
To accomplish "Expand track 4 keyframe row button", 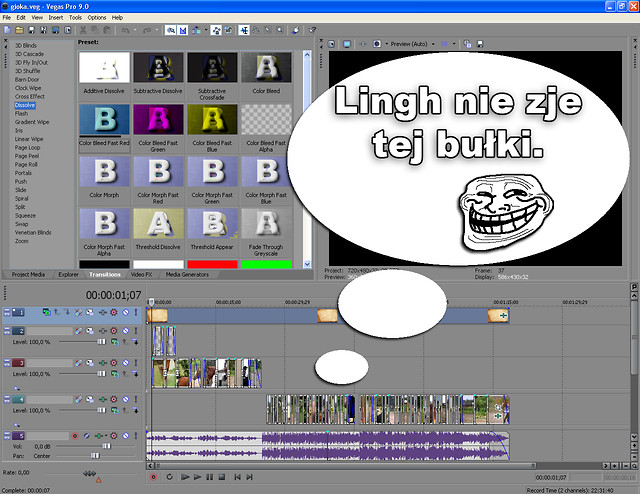I will [16, 425].
